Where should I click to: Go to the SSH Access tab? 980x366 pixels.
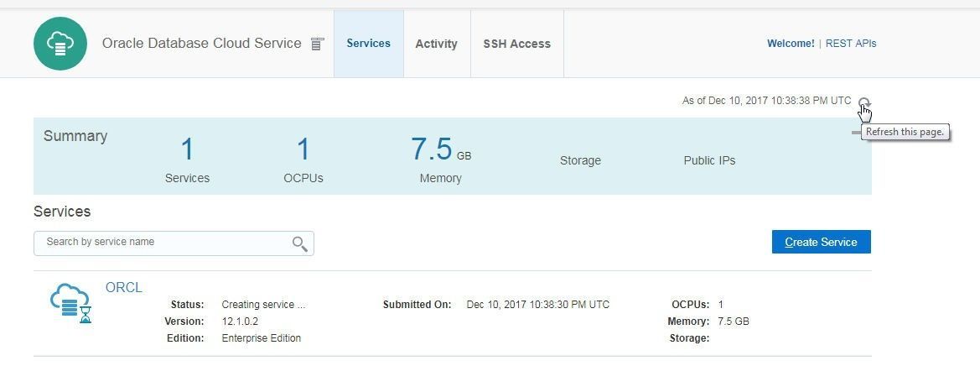click(x=517, y=44)
